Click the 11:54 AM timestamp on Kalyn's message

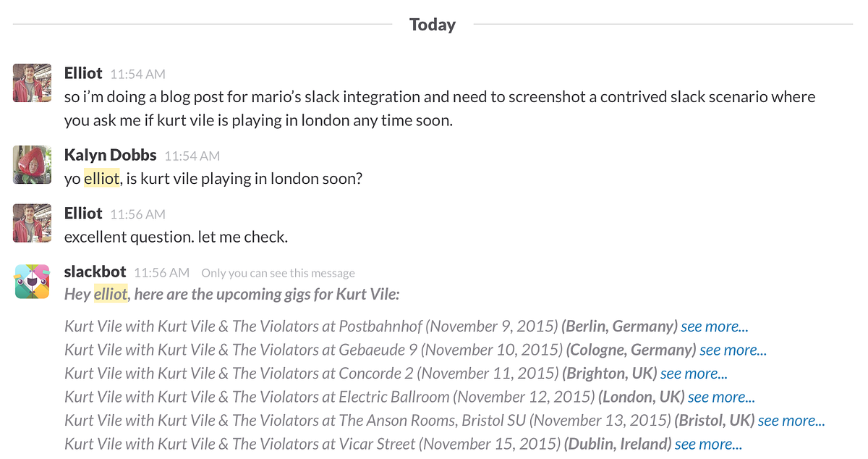tap(192, 156)
